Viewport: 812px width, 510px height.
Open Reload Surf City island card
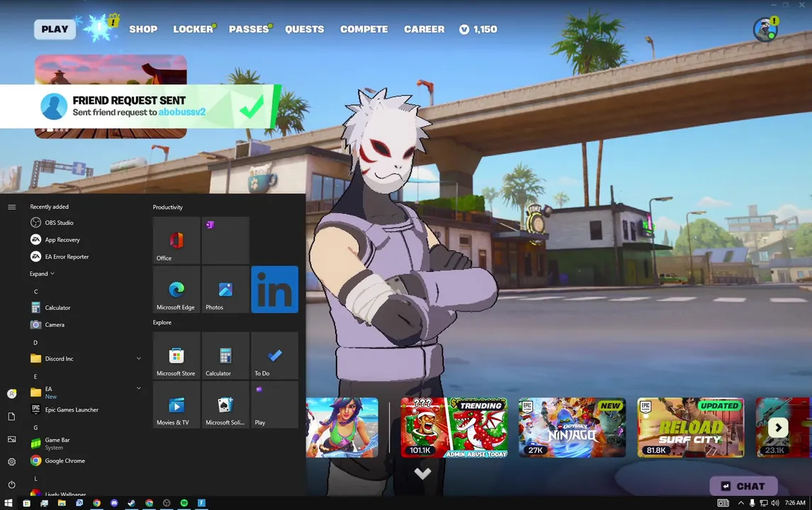690,428
